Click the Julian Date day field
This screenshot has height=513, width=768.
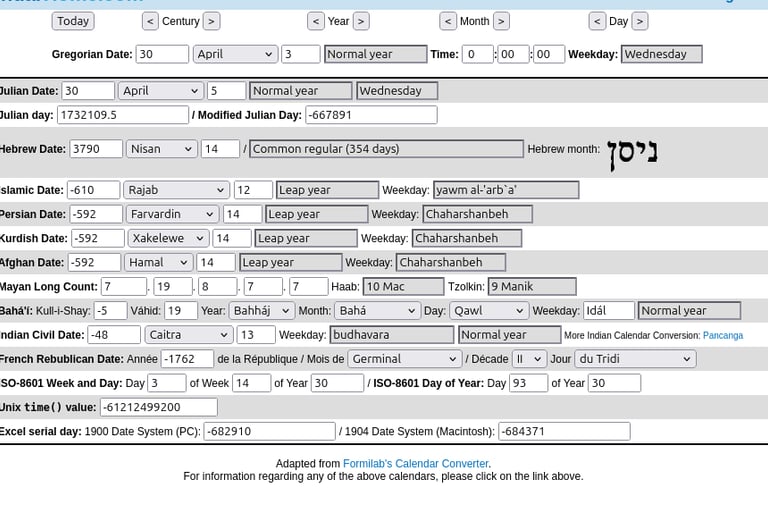(88, 91)
